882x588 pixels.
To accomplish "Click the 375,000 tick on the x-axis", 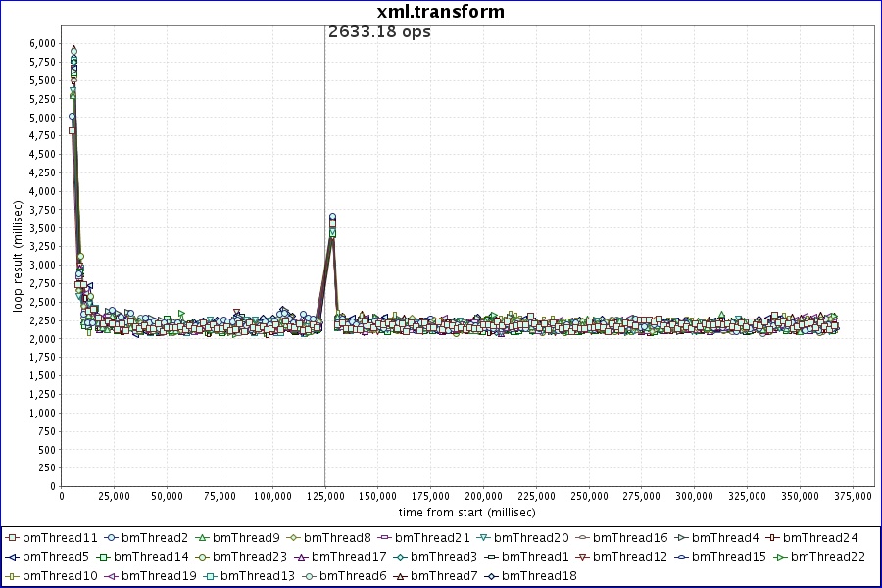I will (852, 497).
